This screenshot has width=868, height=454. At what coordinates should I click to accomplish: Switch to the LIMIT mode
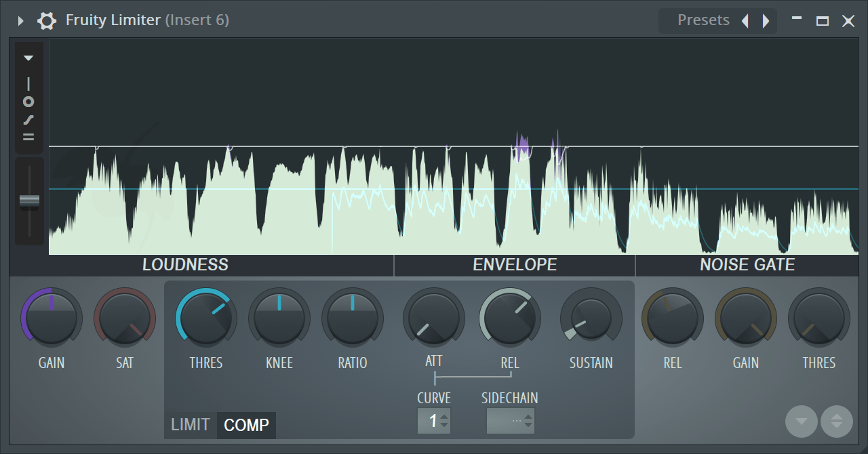pyautogui.click(x=189, y=425)
